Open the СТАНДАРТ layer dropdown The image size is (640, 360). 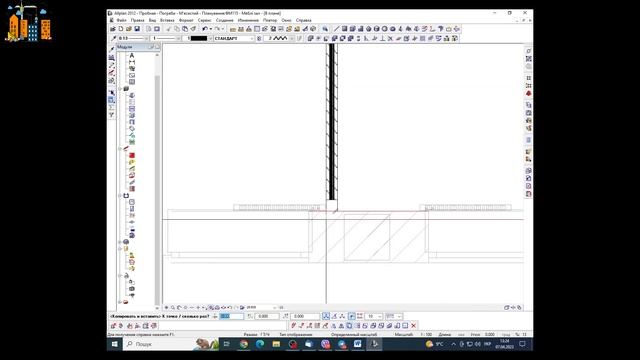point(252,38)
